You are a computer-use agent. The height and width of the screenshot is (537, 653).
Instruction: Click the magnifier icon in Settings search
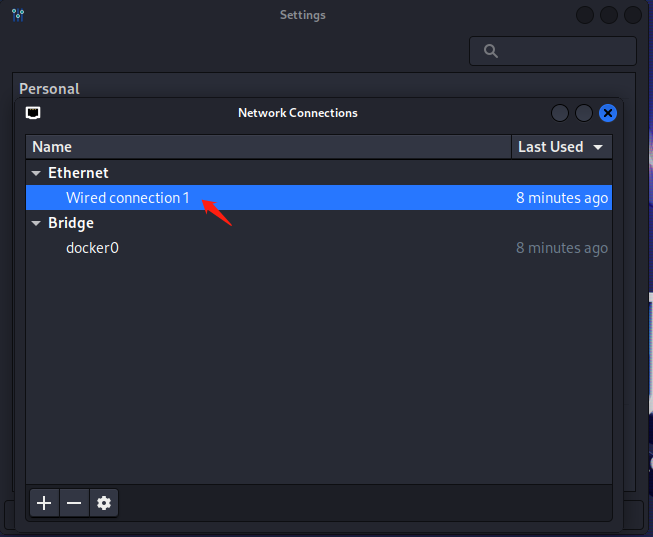point(490,51)
